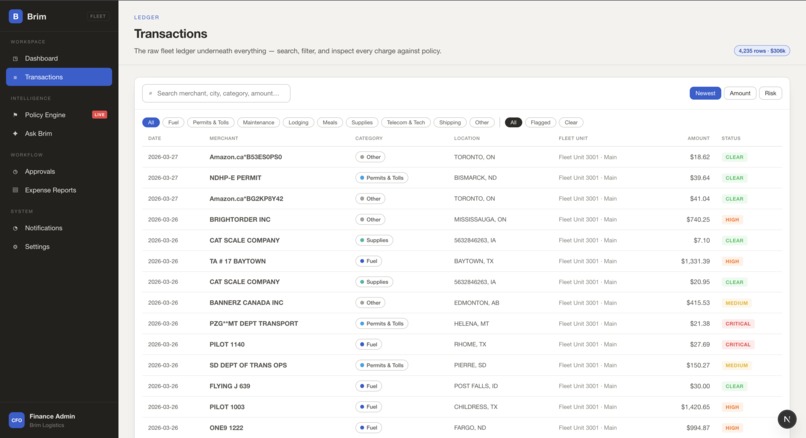The image size is (806, 438).
Task: Click the Approvals sidebar icon
Action: (15, 172)
